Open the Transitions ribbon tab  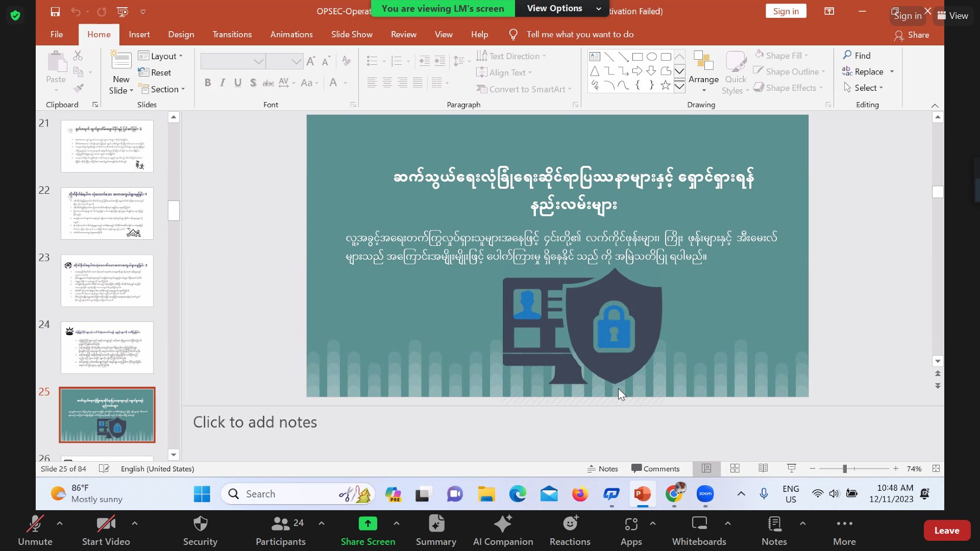[232, 34]
